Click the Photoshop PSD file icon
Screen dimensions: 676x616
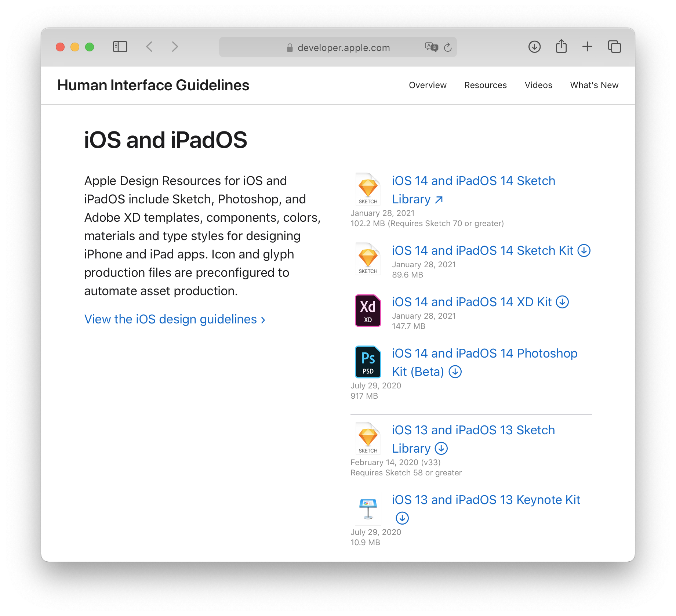[x=368, y=362]
